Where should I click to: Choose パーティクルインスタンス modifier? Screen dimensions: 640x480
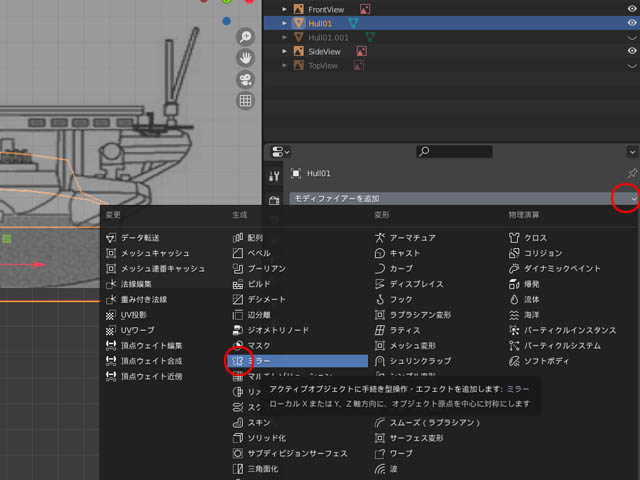562,330
